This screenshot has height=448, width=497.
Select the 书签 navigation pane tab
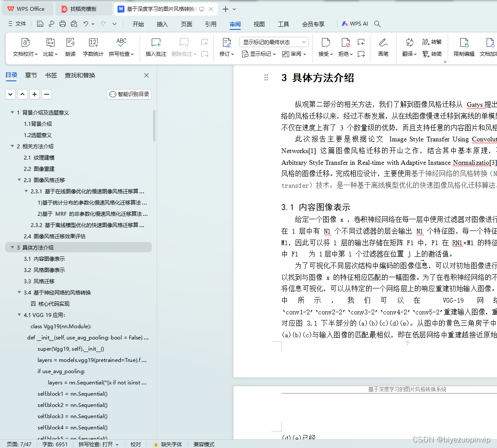pyautogui.click(x=51, y=75)
